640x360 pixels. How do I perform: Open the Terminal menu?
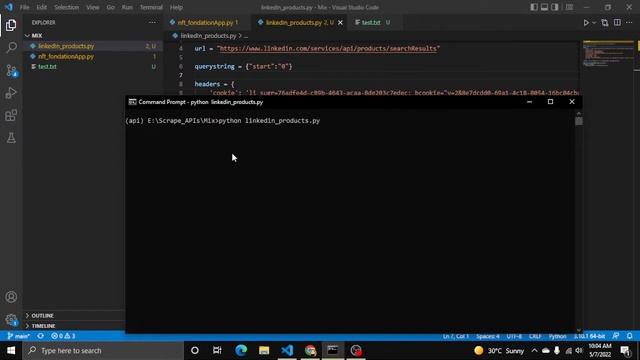[x=151, y=7]
